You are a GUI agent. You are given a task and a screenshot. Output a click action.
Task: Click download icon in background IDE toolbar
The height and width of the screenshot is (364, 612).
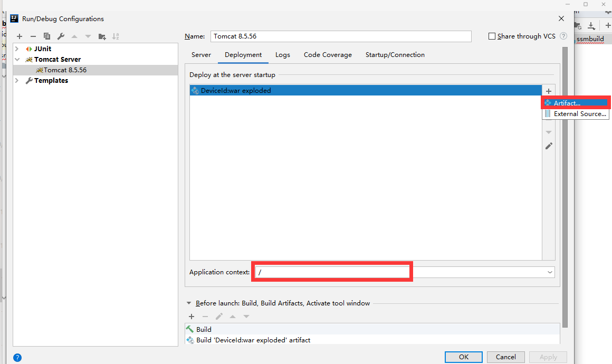[591, 26]
